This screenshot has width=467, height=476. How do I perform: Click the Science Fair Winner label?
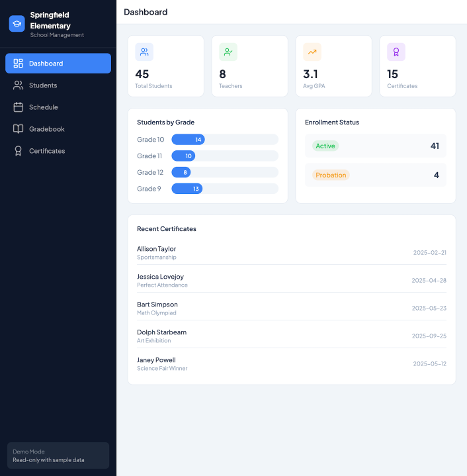(162, 368)
